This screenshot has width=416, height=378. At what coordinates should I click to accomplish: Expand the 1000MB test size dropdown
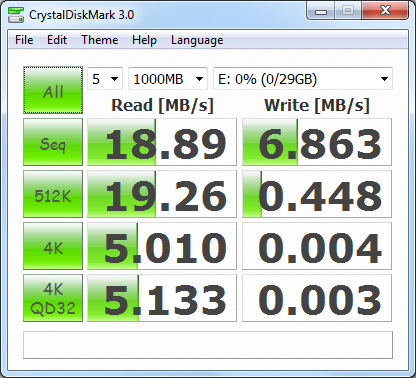coord(168,79)
